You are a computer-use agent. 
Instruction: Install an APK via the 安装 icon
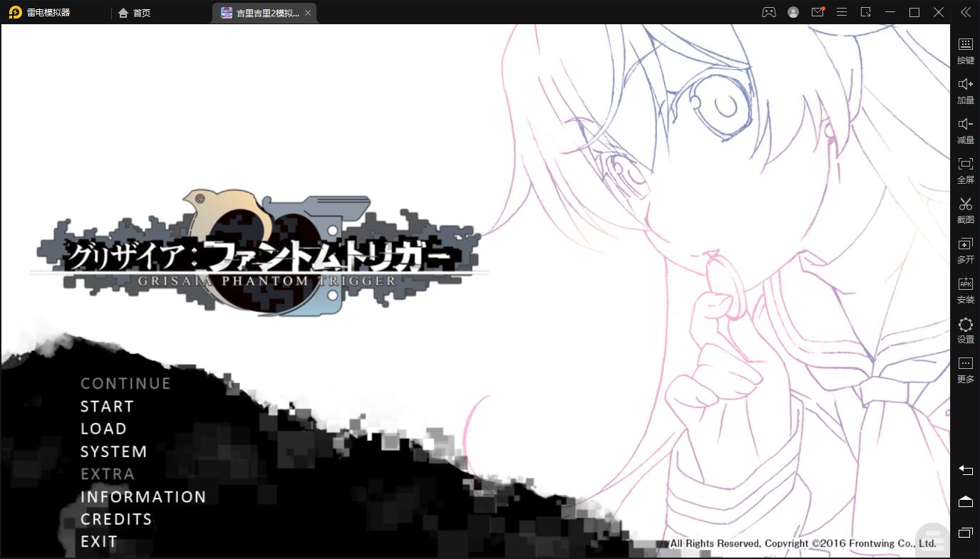coord(965,289)
